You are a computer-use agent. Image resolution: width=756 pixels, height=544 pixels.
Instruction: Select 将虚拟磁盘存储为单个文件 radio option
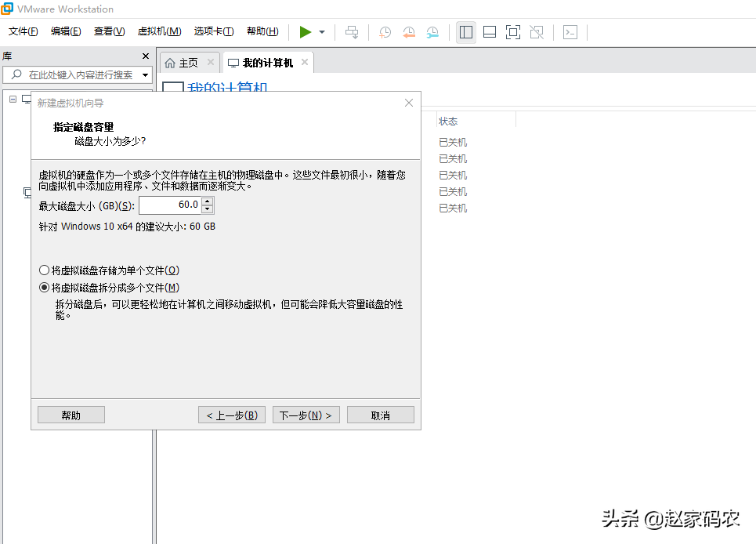[45, 270]
